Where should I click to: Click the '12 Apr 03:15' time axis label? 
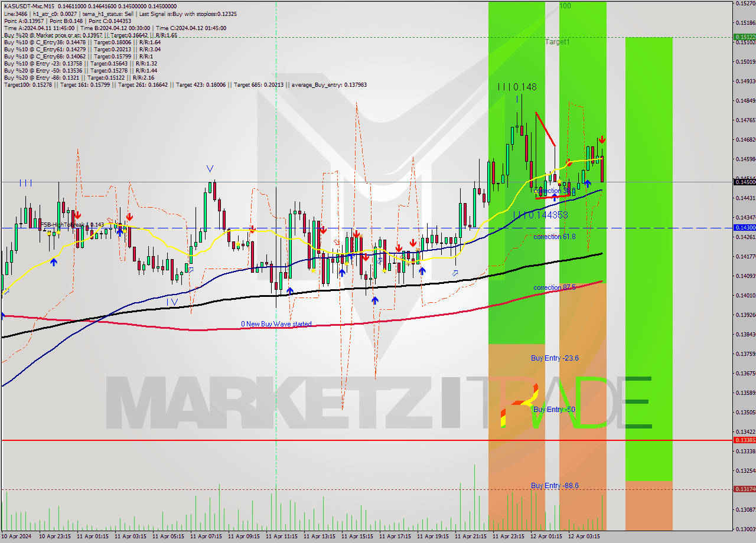tap(584, 537)
